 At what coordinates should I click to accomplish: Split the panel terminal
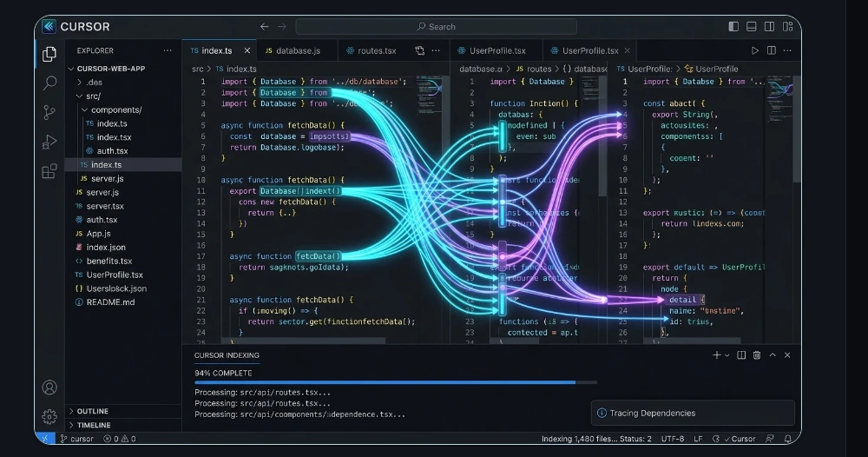coord(741,355)
